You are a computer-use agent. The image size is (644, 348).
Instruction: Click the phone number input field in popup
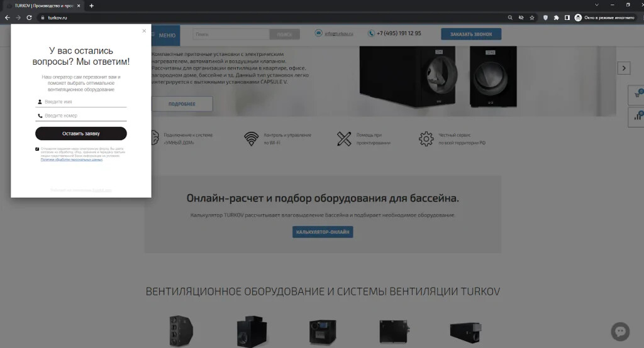tap(81, 116)
